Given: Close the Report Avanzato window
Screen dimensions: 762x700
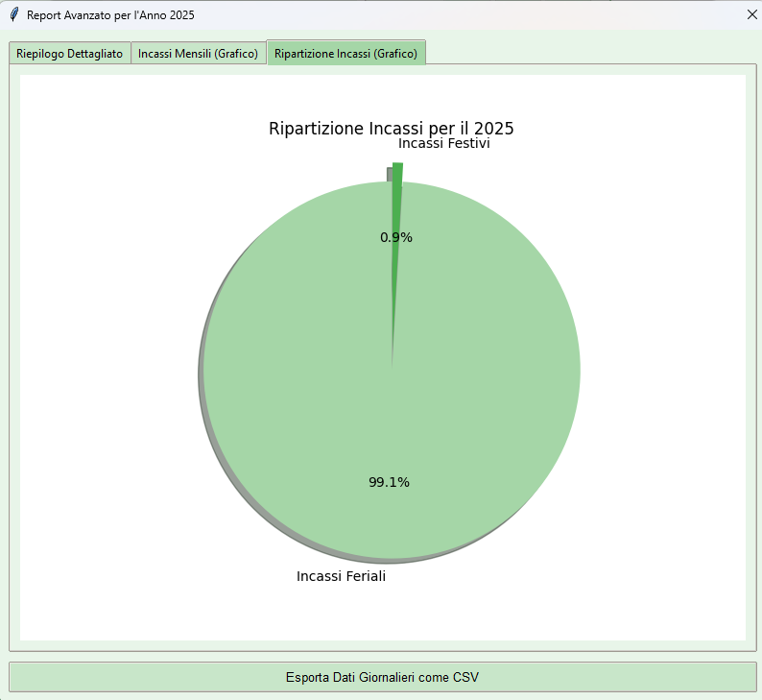Looking at the screenshot, I should point(751,14).
